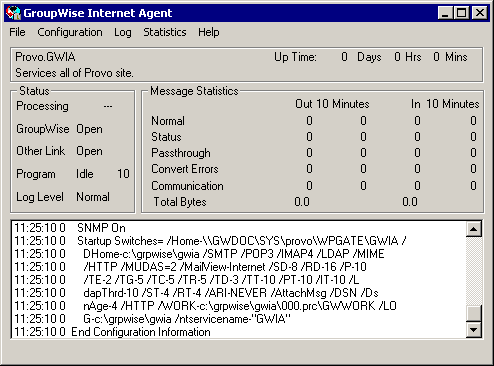Viewport: 494px width, 366px height.
Task: Click the log line starting with nAge-4 /HTTP
Action: point(239,306)
